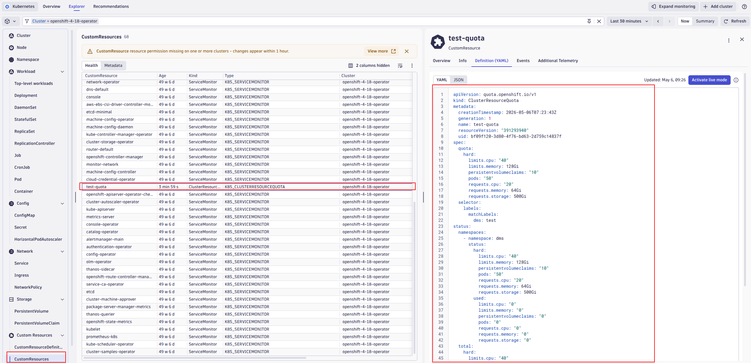Switch definition view to YAML
Screen dimensions: 751x363
click(x=442, y=80)
